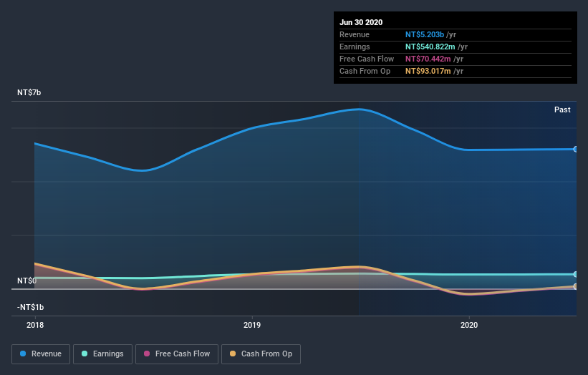Select the 2019 x-axis label
The image size is (588, 375).
pos(252,325)
